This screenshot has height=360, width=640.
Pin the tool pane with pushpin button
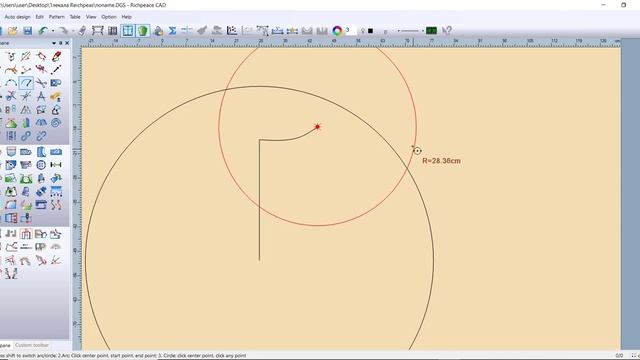pos(60,43)
